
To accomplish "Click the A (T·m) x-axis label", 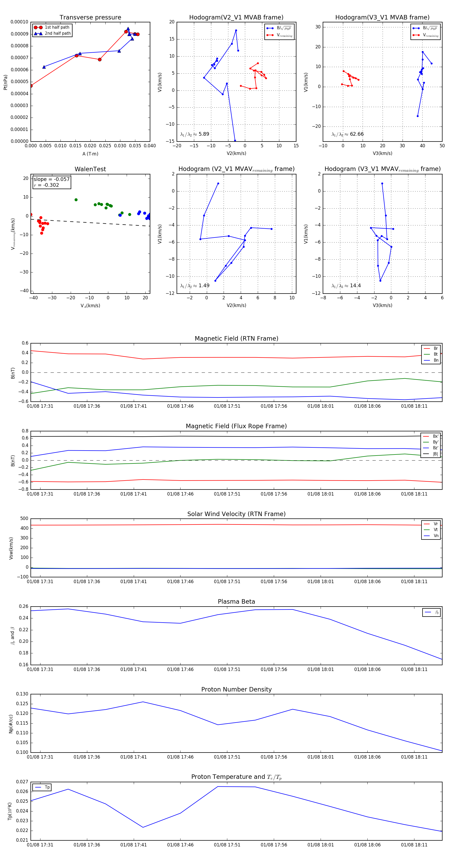I will (90, 154).
